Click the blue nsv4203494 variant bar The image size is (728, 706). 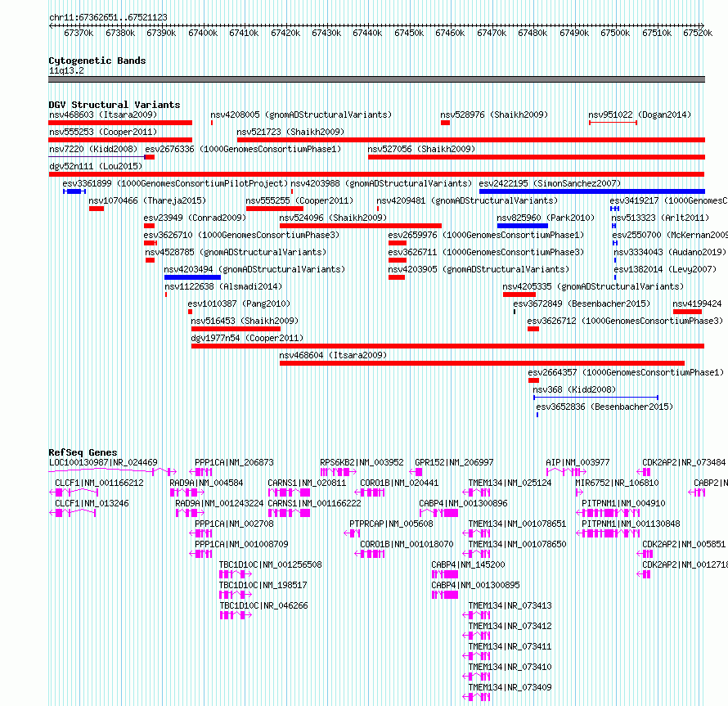192,277
